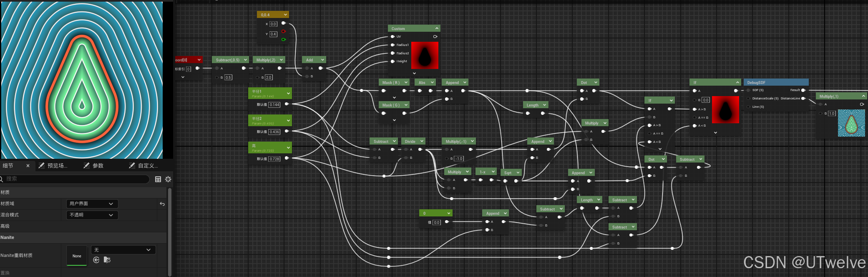Click the Custom node red preview thumbnail
The height and width of the screenshot is (277, 868).
pos(425,55)
